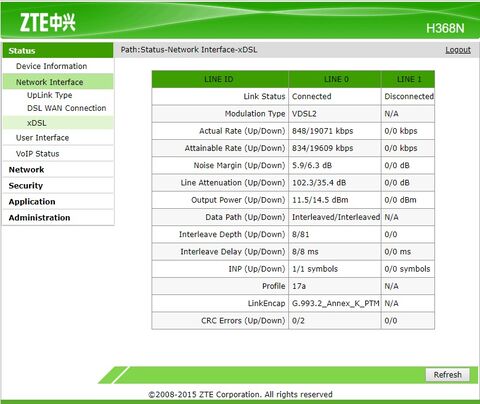Click the Line Attenuation (Up/Down) label
Viewport: 480px width, 404px height.
tap(233, 183)
